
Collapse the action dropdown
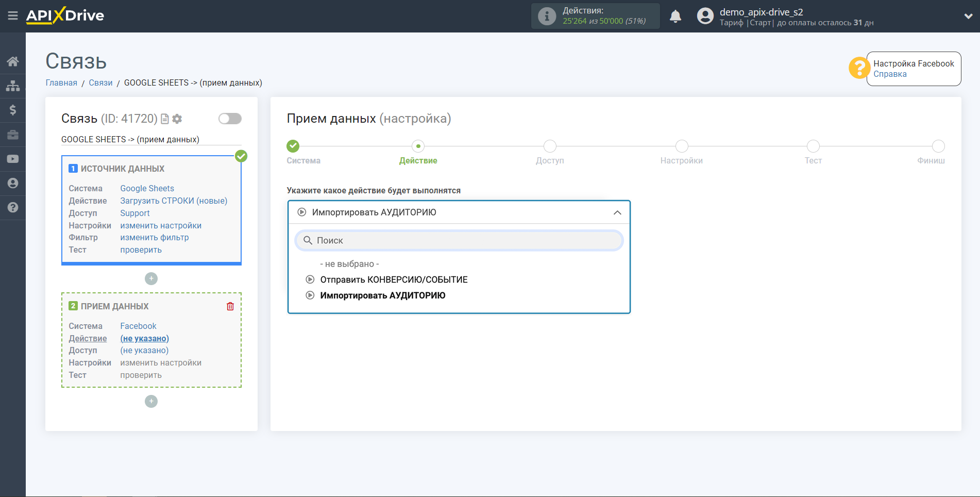coord(617,212)
